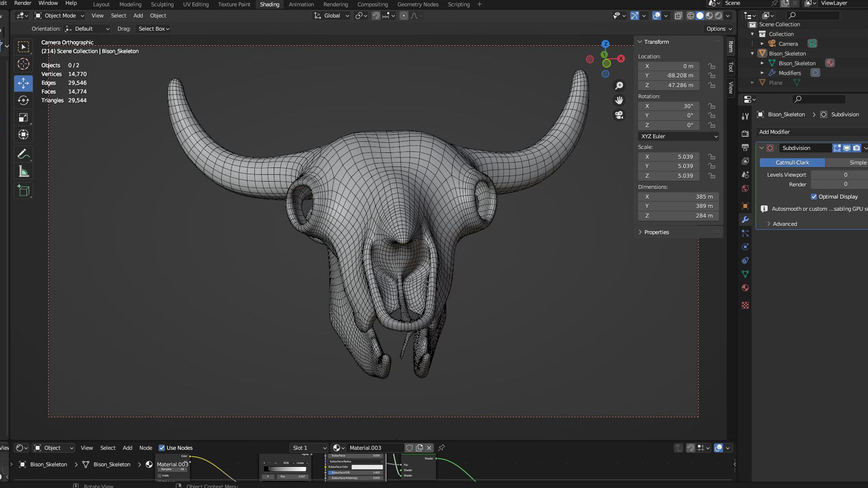This screenshot has width=868, height=488.
Task: Click the blue Z axis gizmo ball
Action: coord(605,44)
